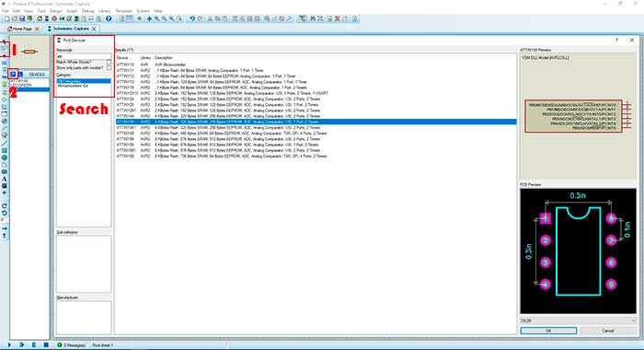Viewport: 644px width, 350px height.
Task: Enable Show only parts with models checkbox
Action: 109,68
